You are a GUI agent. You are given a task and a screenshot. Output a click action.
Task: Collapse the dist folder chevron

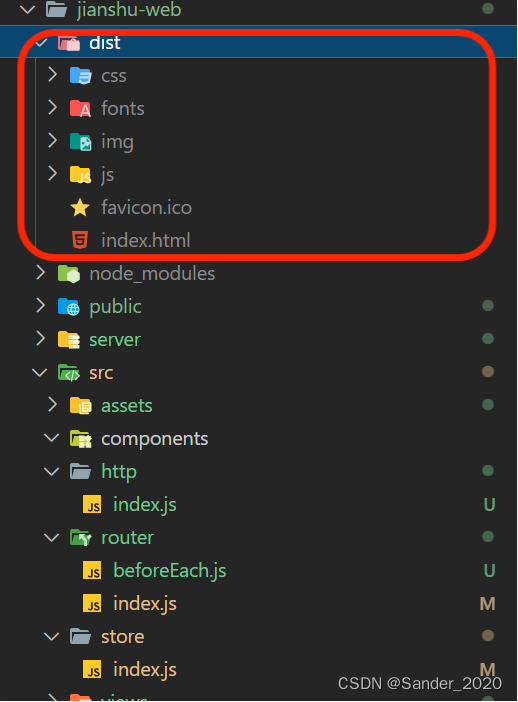point(41,43)
